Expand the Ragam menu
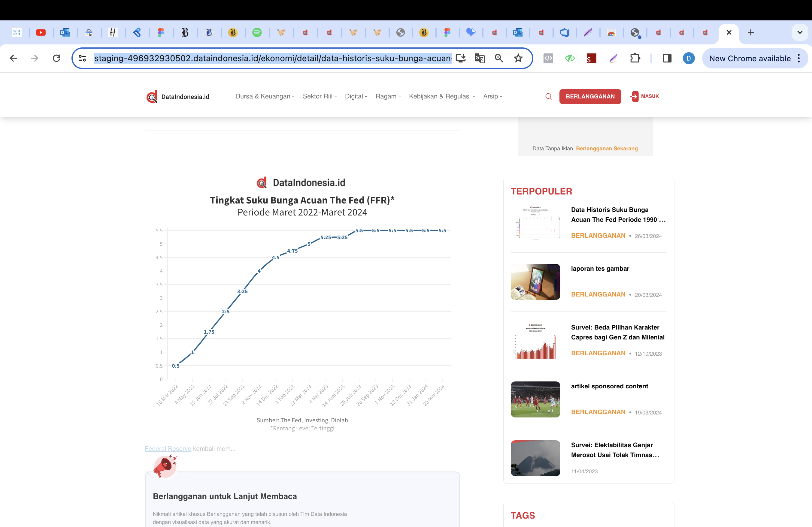This screenshot has width=812, height=527. click(388, 96)
